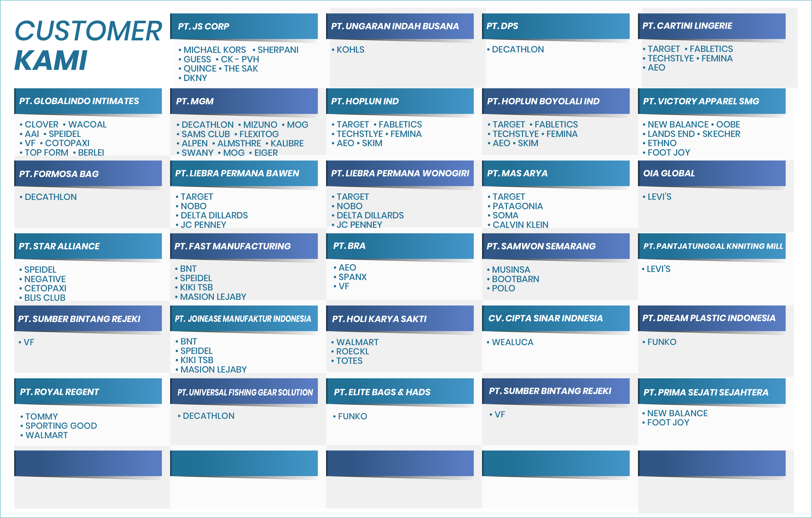Click the "QUINCE" brand entry

point(200,68)
